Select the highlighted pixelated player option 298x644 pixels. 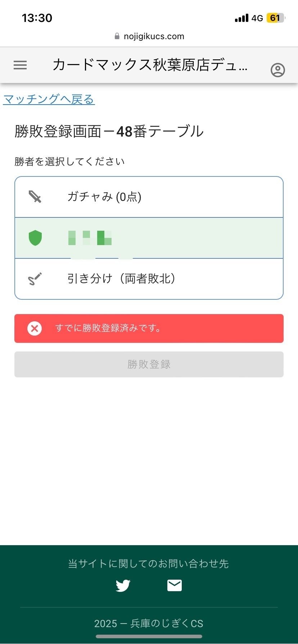[x=149, y=238]
